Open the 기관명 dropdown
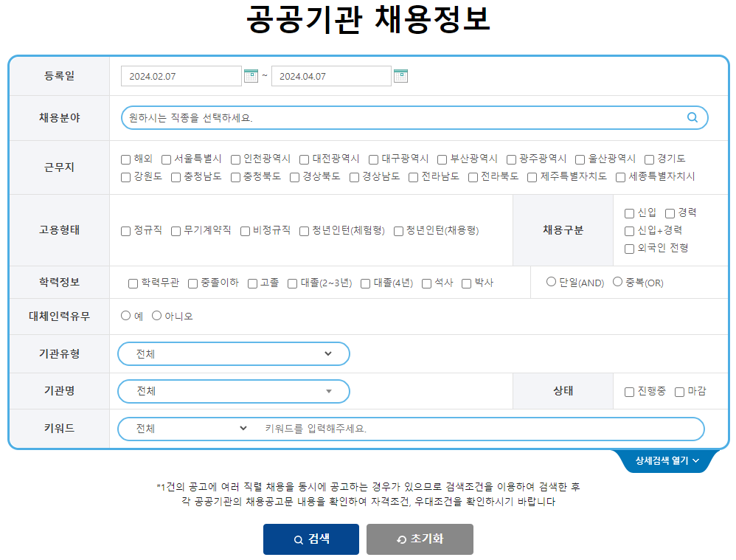The image size is (736, 560). click(x=233, y=391)
